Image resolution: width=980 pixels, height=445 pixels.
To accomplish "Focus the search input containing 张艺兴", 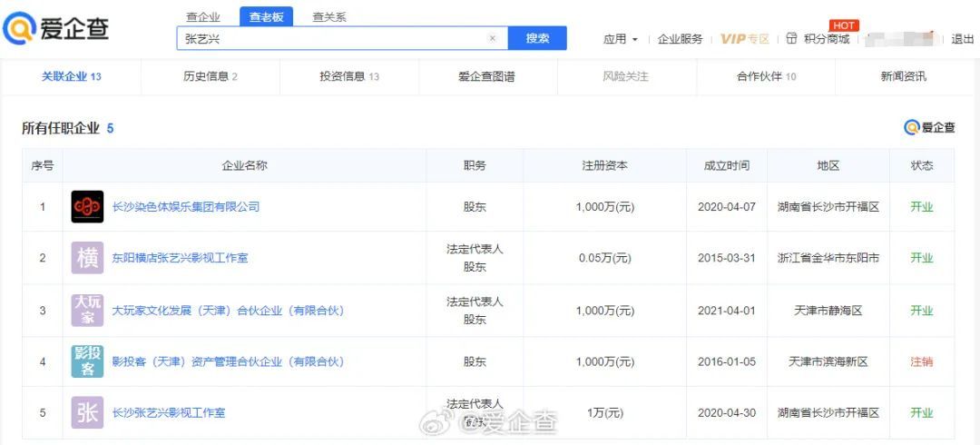I will pyautogui.click(x=331, y=38).
